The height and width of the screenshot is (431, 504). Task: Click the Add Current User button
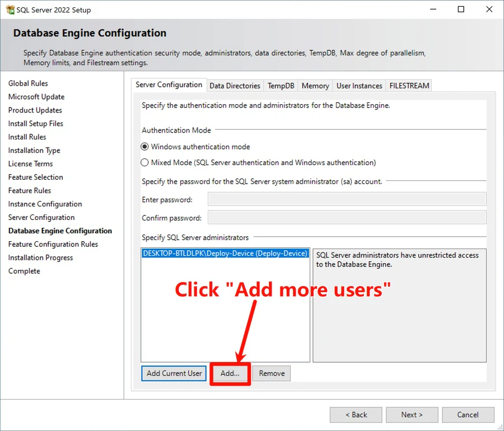[174, 373]
